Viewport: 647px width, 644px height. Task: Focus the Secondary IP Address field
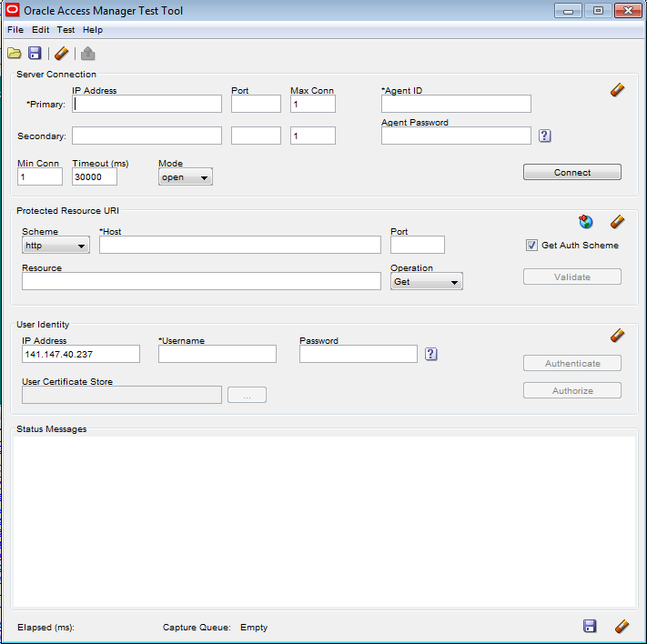pos(147,136)
